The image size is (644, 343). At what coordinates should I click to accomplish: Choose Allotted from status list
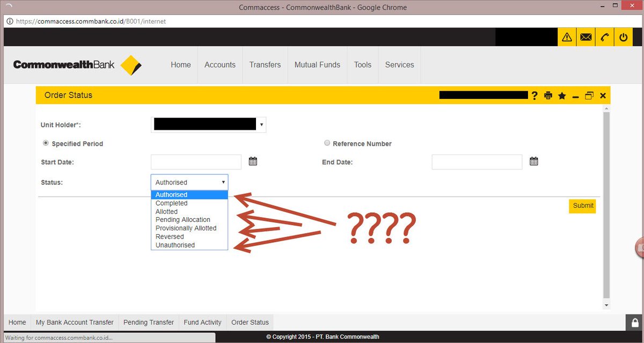pyautogui.click(x=189, y=212)
